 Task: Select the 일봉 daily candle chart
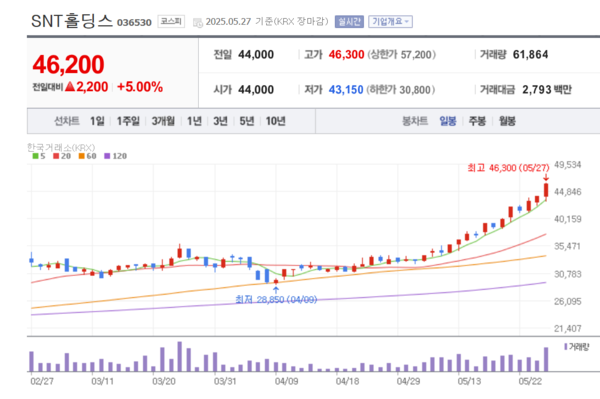tap(448, 121)
